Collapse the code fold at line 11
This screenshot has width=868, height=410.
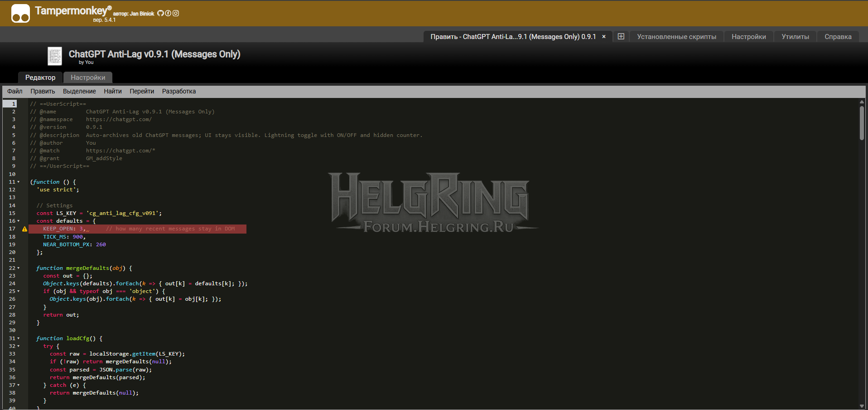click(x=19, y=182)
